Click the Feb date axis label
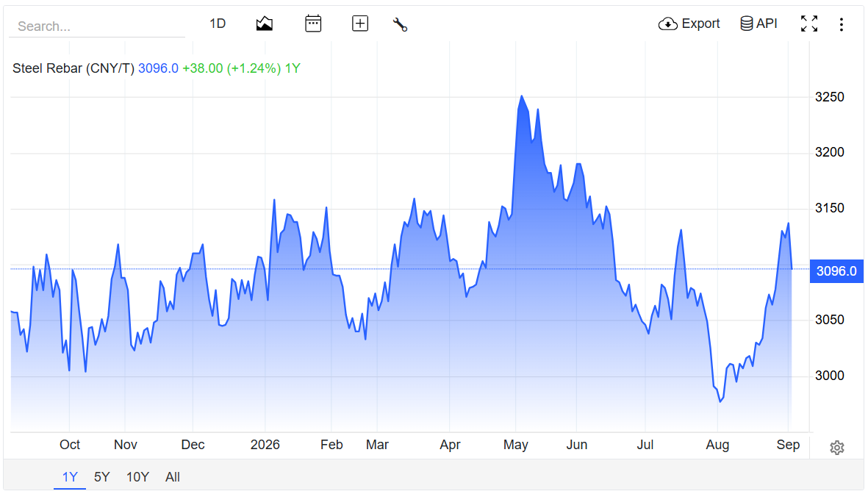 coord(331,445)
